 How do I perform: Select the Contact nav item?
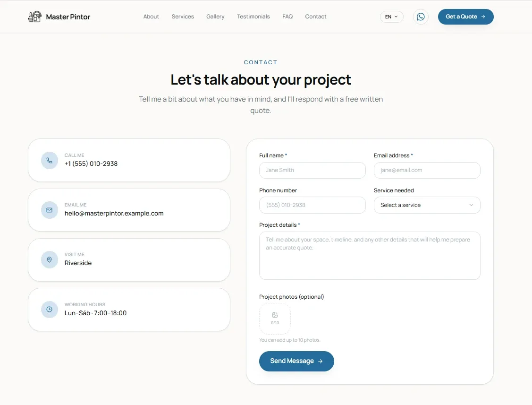(315, 17)
